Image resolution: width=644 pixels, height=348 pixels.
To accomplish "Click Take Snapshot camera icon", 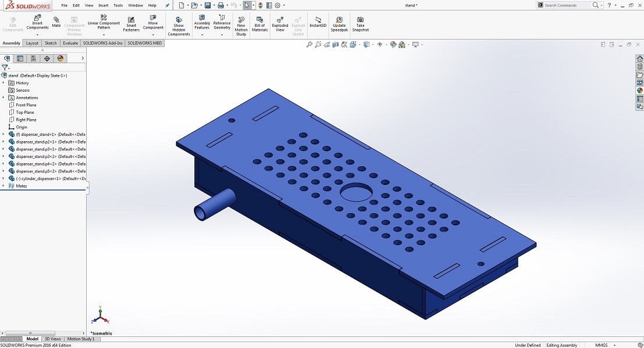I will (360, 24).
